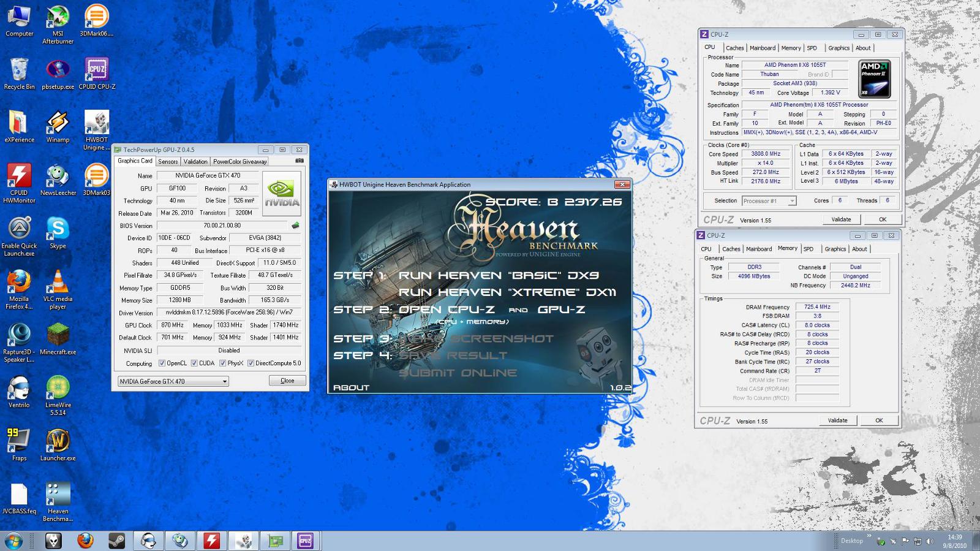Open Firefox from the taskbar
Viewport: 980px width, 551px height.
coord(85,541)
